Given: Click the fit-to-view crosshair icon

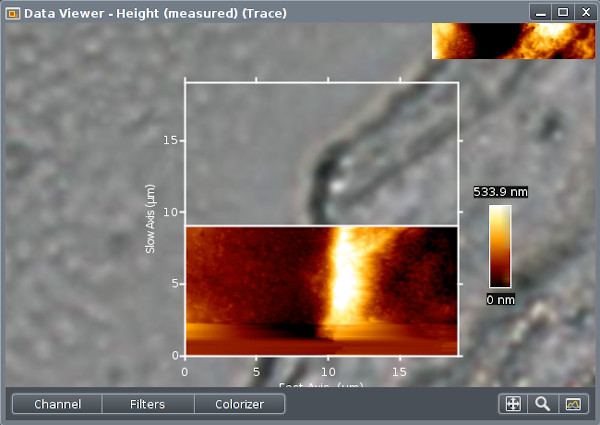Looking at the screenshot, I should (513, 404).
